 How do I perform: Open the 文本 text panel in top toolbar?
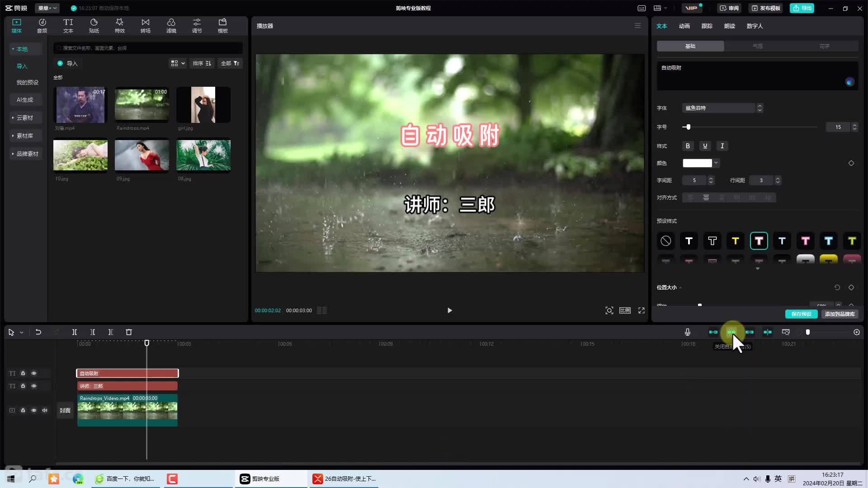click(x=68, y=26)
